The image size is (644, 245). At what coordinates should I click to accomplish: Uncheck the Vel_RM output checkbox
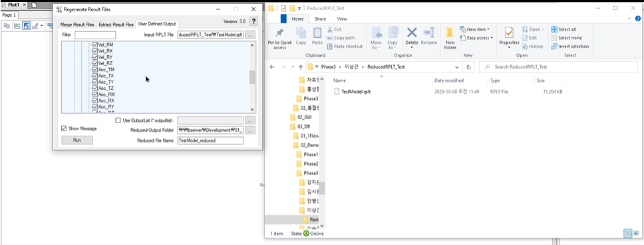coord(95,45)
